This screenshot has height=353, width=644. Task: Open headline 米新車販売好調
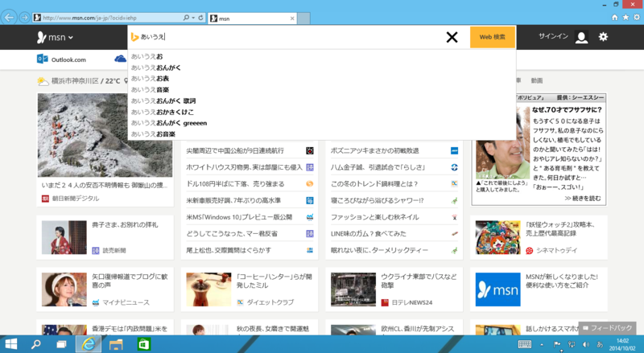[x=233, y=200]
